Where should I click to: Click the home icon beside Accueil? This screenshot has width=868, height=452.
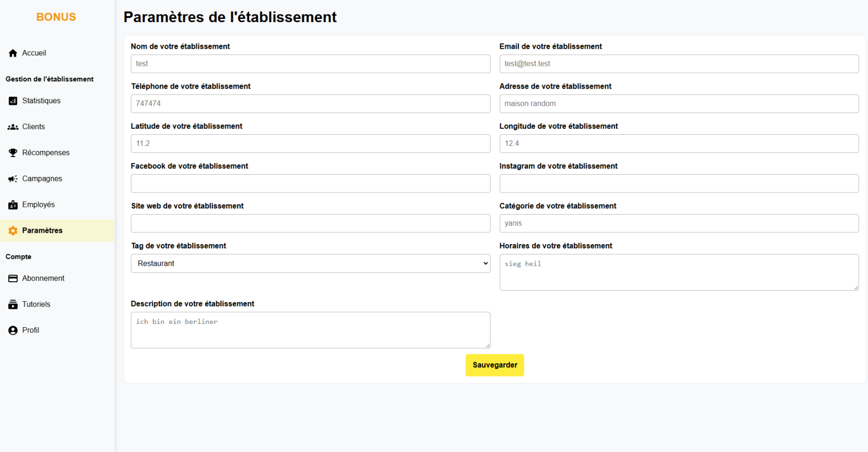(13, 53)
